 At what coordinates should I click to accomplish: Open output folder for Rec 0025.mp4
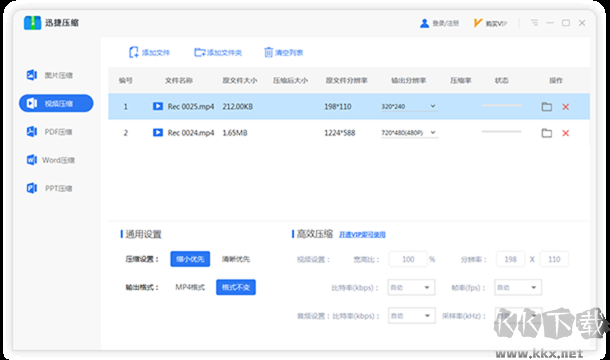click(547, 107)
